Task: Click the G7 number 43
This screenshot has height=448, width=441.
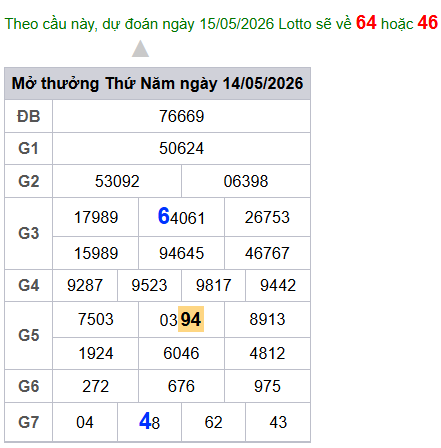Action: (x=278, y=422)
